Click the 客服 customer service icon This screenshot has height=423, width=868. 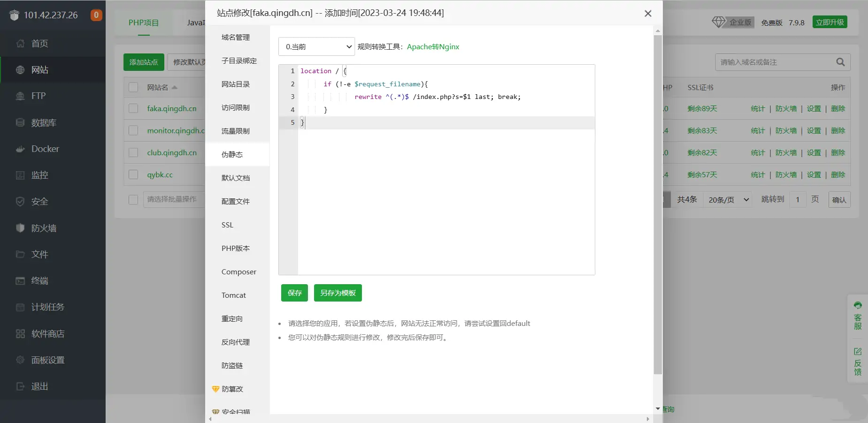coord(858,305)
